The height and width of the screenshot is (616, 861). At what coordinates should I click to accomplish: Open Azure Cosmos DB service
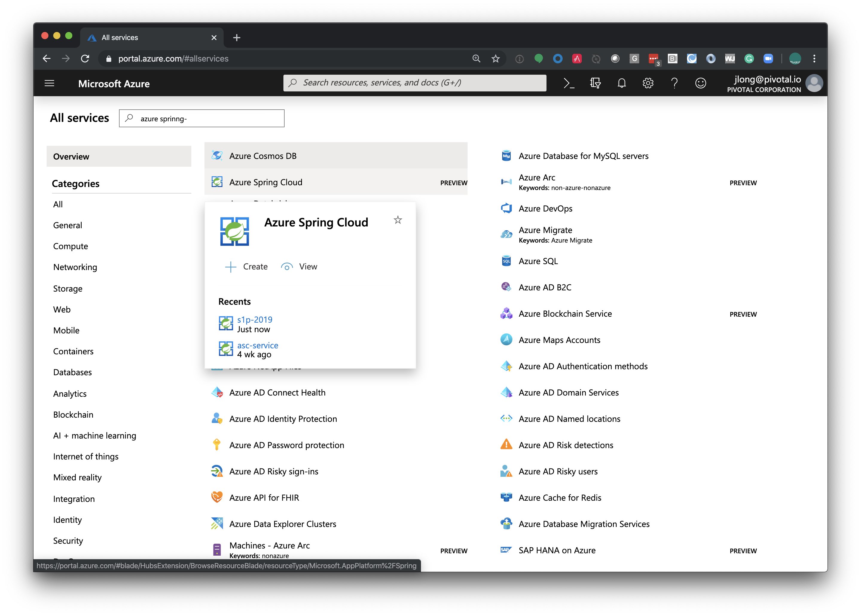336,156
